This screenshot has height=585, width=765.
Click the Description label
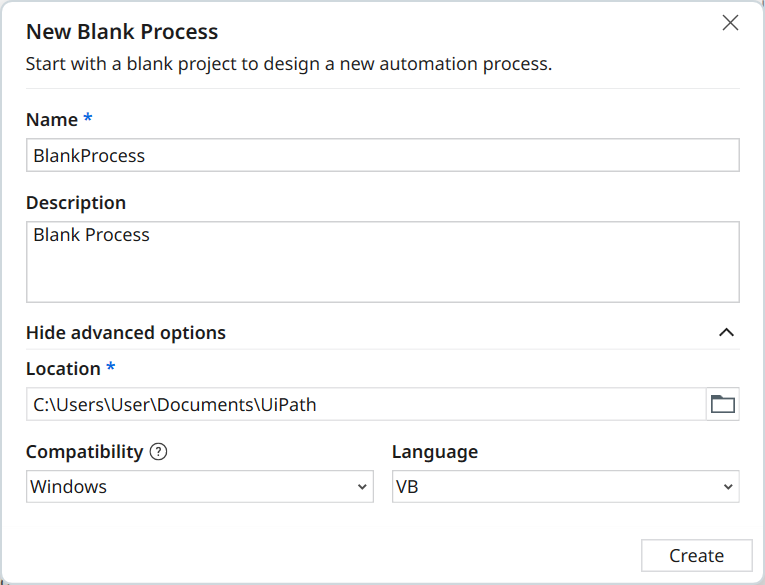click(76, 203)
